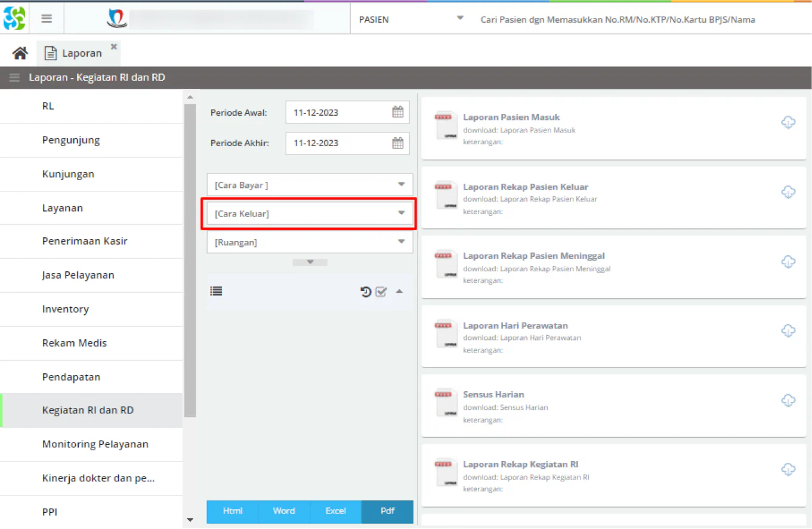Screen dimensions: 812x529
Task: Open the Pengunjung report category
Action: coord(91,141)
